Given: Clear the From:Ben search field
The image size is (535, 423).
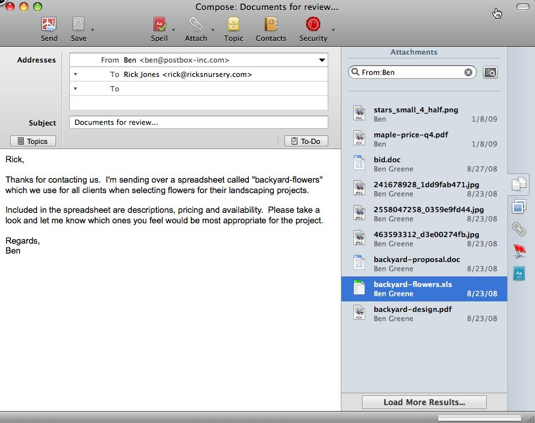Looking at the screenshot, I should pyautogui.click(x=468, y=72).
